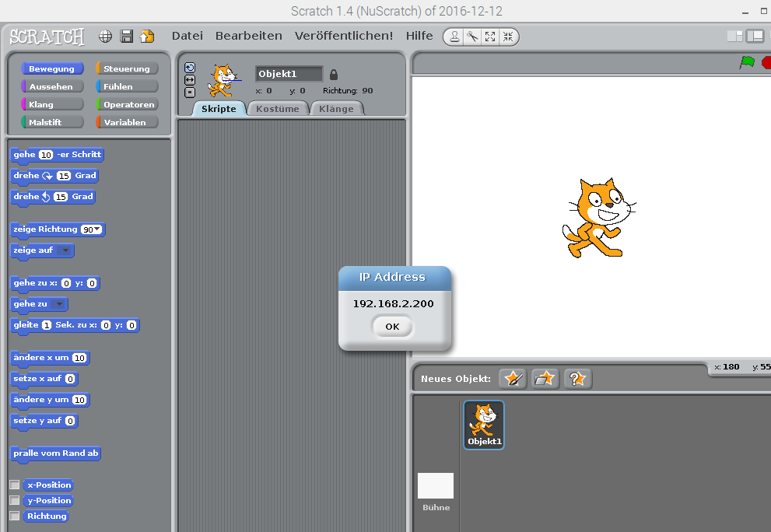Get a surprise sprite with question mark icon
The image size is (771, 532).
pos(577,379)
